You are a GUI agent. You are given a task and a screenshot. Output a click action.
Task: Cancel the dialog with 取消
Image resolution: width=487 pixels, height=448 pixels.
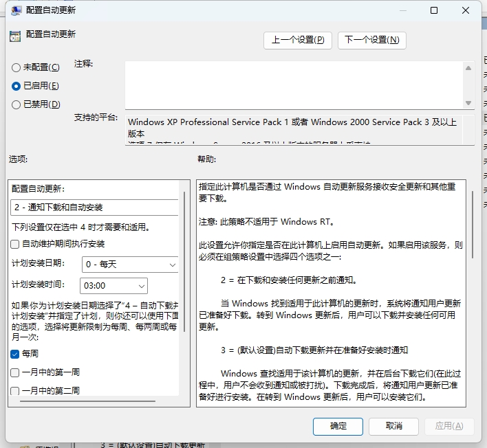coord(394,426)
